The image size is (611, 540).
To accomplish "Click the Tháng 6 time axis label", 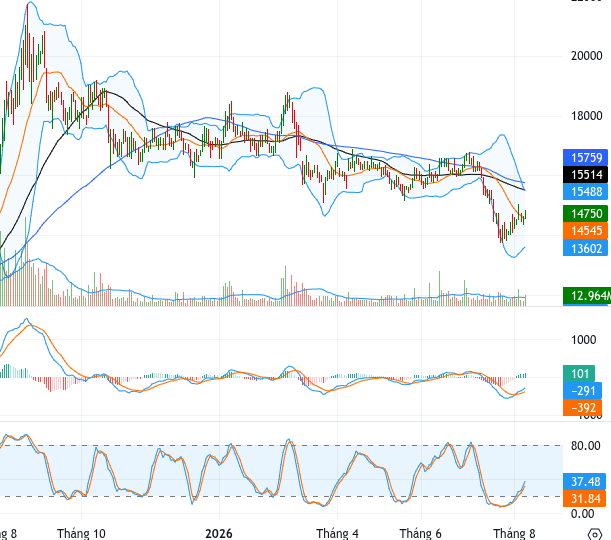I will click(x=421, y=533).
